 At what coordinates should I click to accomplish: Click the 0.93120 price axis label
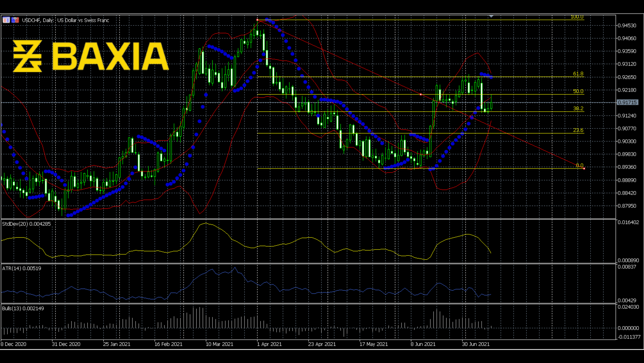(x=627, y=64)
